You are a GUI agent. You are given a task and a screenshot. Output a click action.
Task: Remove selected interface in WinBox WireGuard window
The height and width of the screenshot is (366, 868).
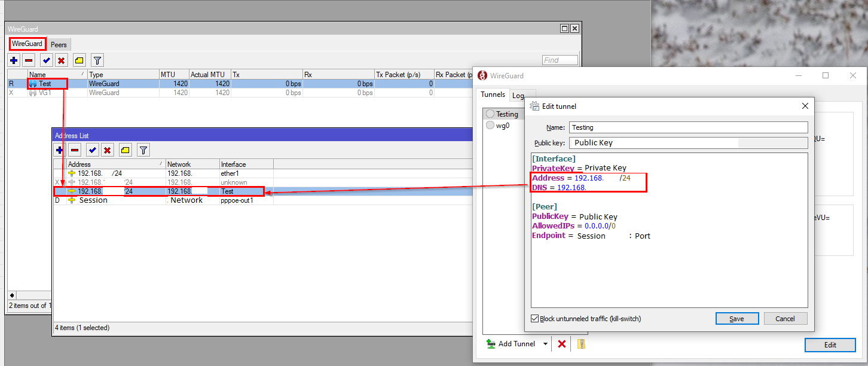[29, 60]
